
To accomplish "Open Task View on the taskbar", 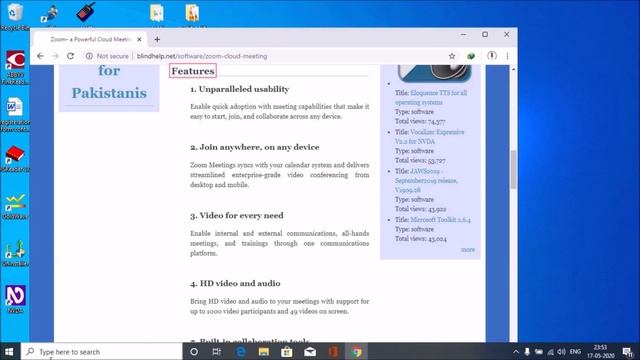I will point(217,351).
